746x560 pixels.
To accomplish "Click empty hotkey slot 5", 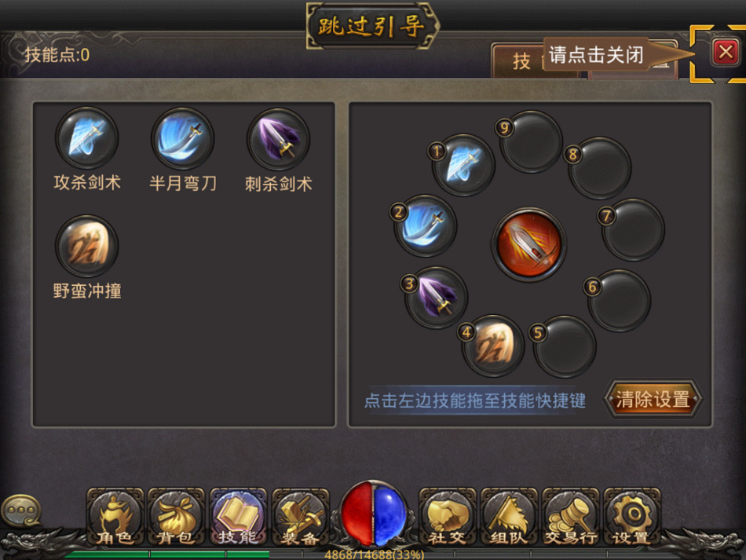I will point(565,346).
